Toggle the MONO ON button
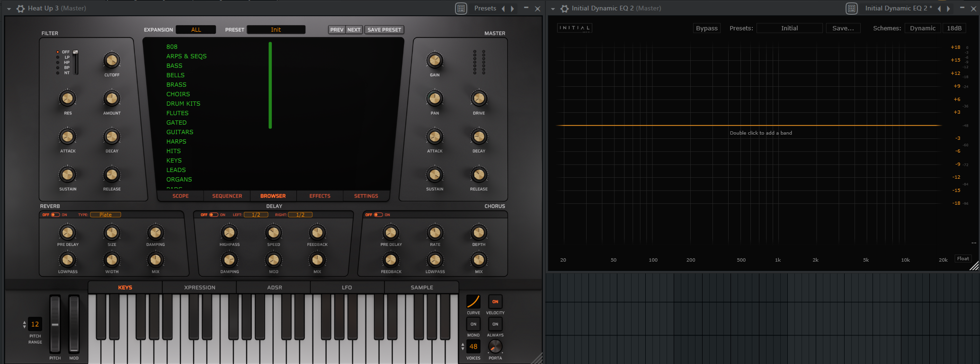 [473, 324]
